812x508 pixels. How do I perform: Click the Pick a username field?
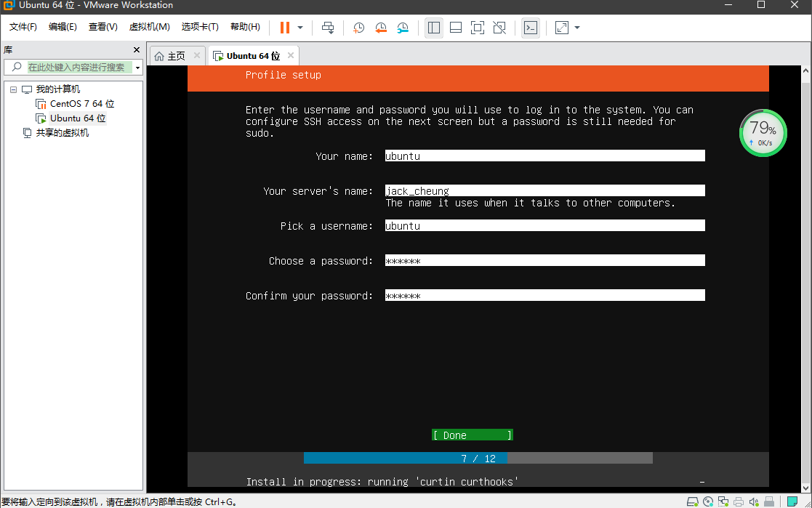pos(544,225)
